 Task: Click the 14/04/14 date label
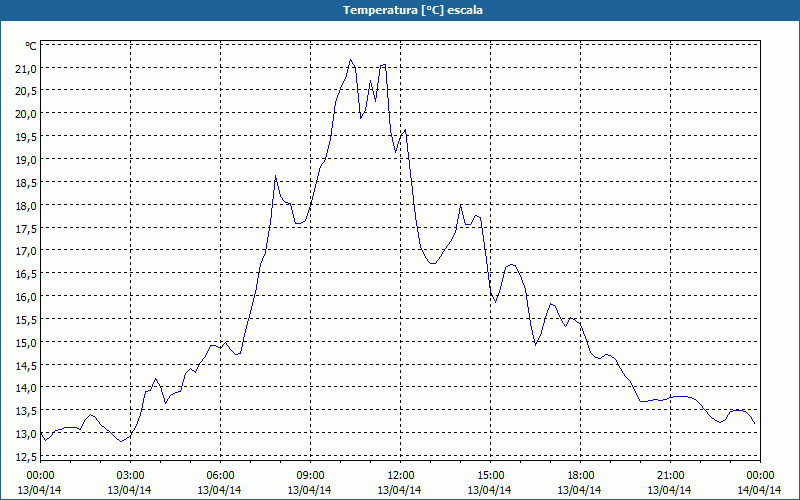760,490
